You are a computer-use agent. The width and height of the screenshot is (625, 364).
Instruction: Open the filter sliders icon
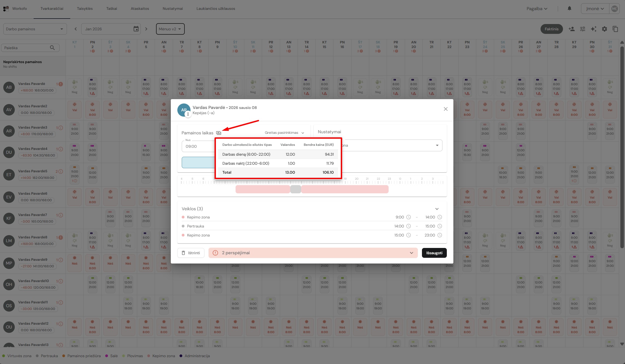coord(583,29)
